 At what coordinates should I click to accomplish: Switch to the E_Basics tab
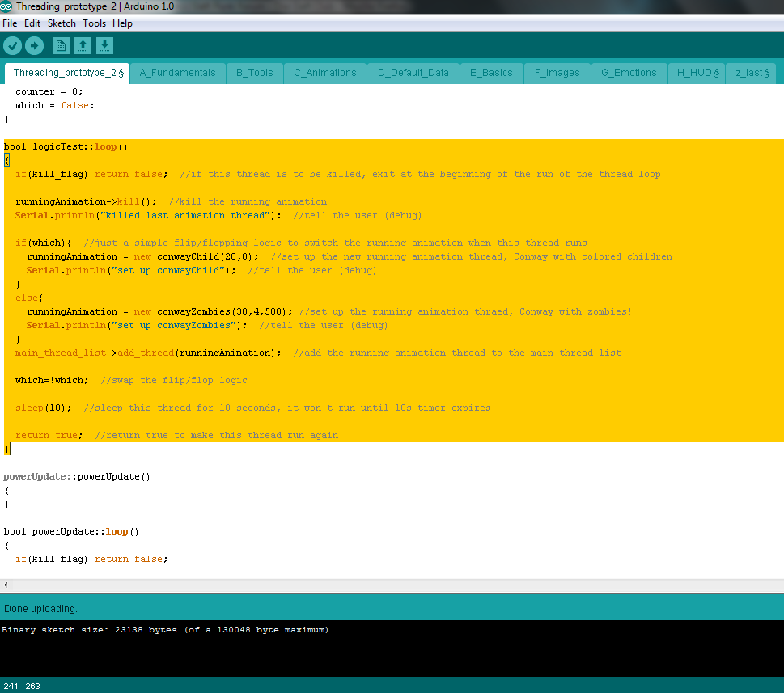tap(491, 73)
